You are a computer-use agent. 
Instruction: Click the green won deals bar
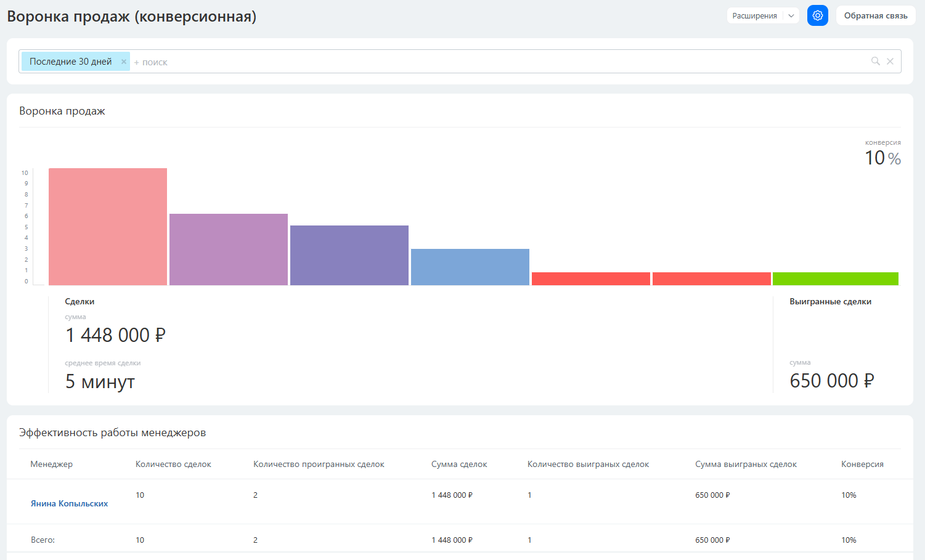[x=835, y=278]
